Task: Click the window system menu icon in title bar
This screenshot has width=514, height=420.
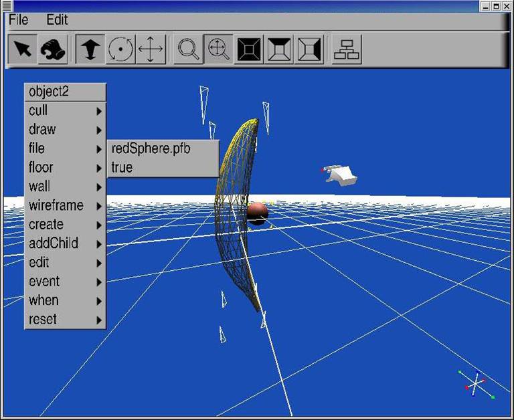Action: [x=7, y=5]
